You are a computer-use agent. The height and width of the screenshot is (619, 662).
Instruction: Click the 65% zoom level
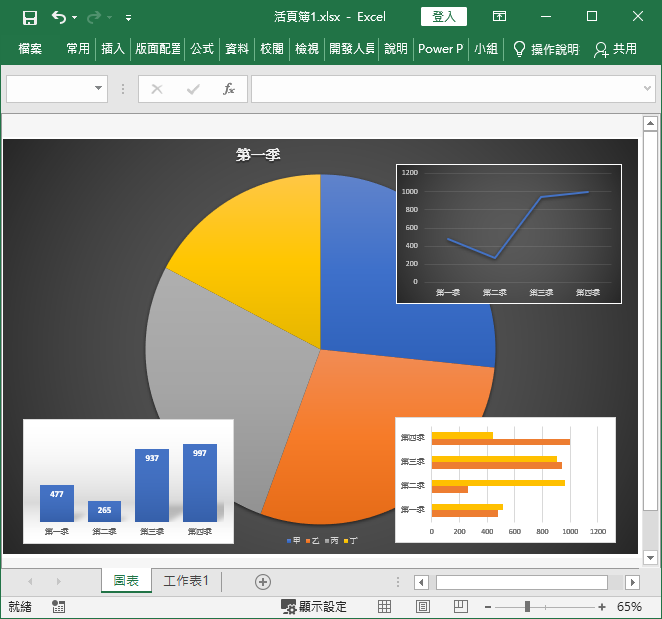[x=629, y=607]
